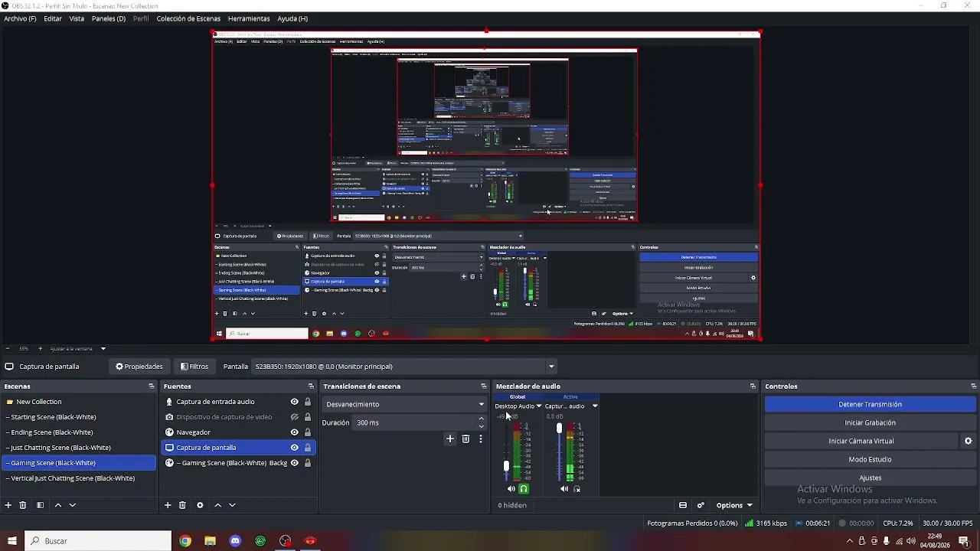This screenshot has width=980, height=551.
Task: Toggle Desktop Audio monitoring headphone button
Action: (x=524, y=489)
